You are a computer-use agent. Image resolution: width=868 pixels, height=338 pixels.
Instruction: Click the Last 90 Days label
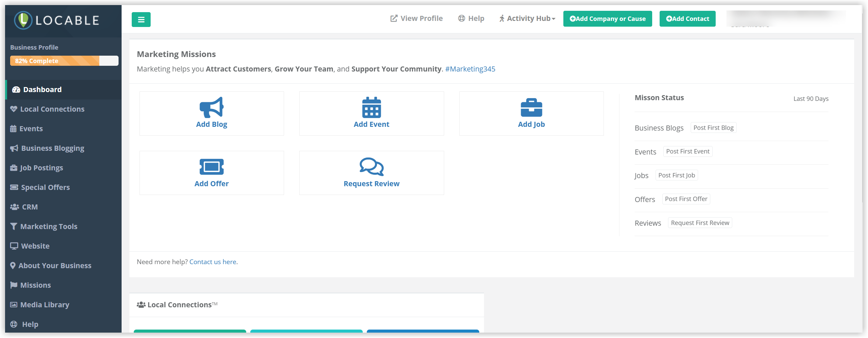click(811, 98)
